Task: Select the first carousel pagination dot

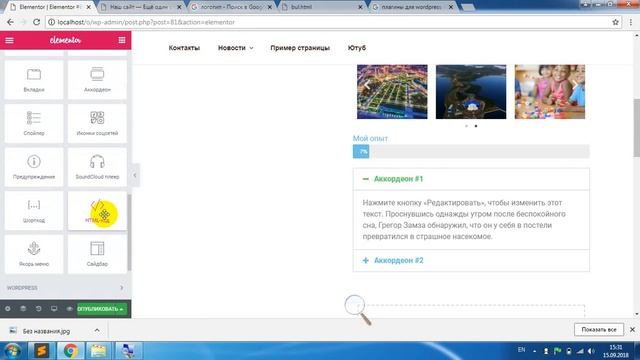Action: click(x=467, y=126)
